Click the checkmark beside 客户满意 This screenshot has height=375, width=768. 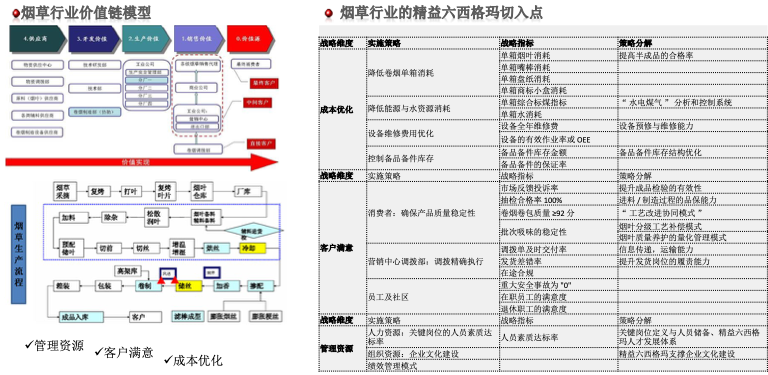click(97, 352)
